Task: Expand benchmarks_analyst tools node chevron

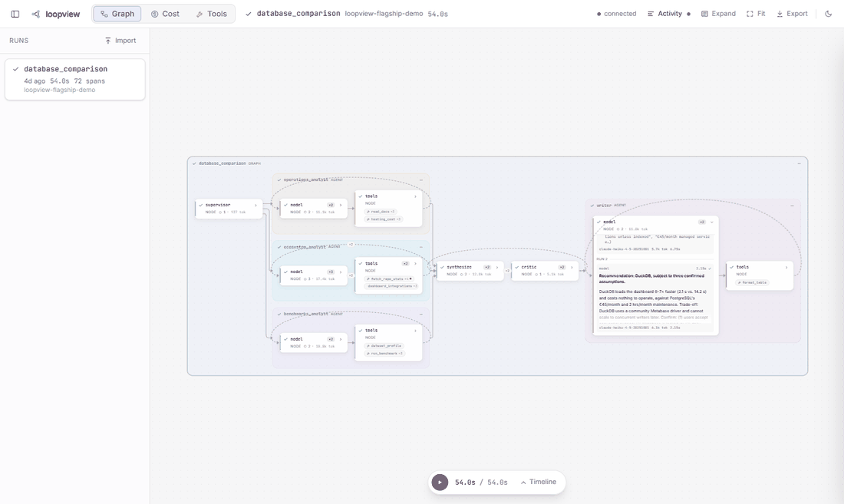Action: [415, 331]
